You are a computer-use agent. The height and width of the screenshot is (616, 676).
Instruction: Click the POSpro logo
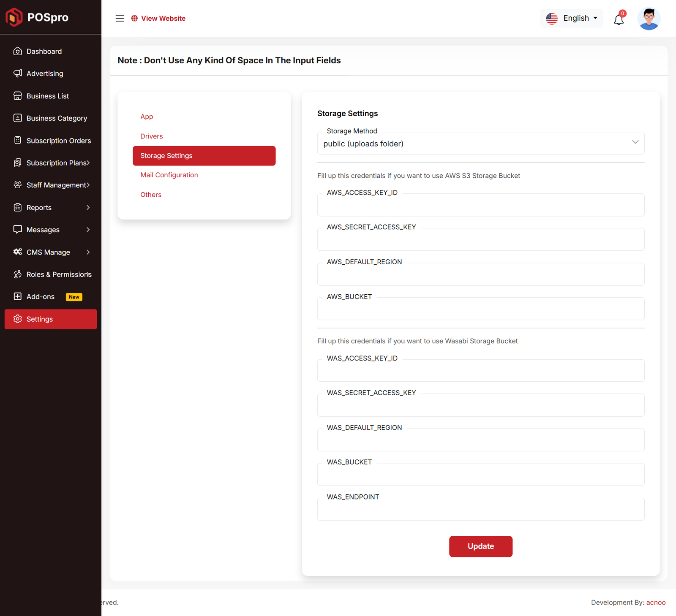point(37,17)
